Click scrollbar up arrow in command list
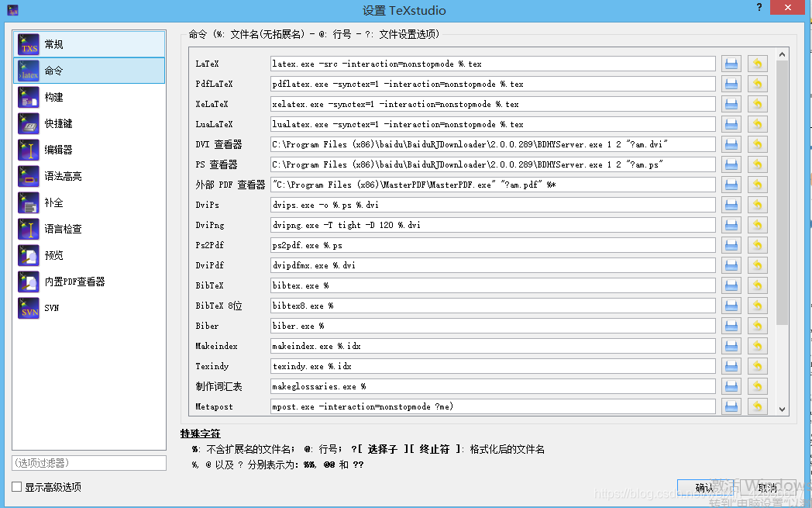This screenshot has width=812, height=508. tap(782, 54)
